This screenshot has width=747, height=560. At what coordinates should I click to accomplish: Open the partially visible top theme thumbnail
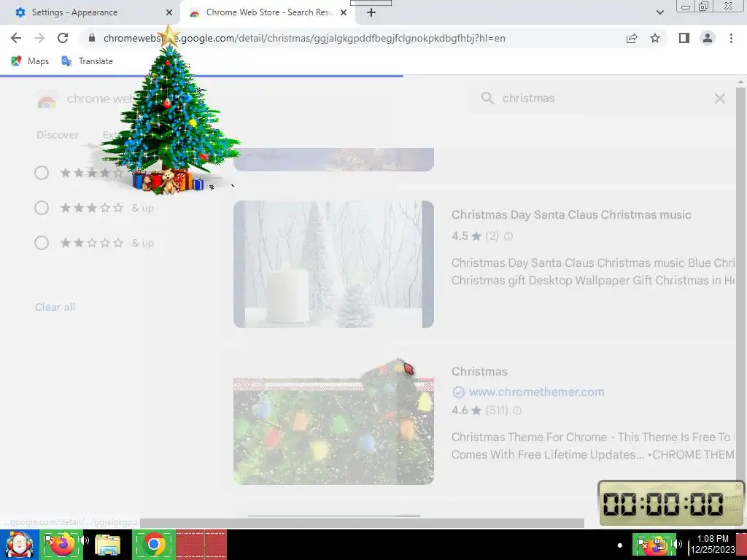point(333,160)
